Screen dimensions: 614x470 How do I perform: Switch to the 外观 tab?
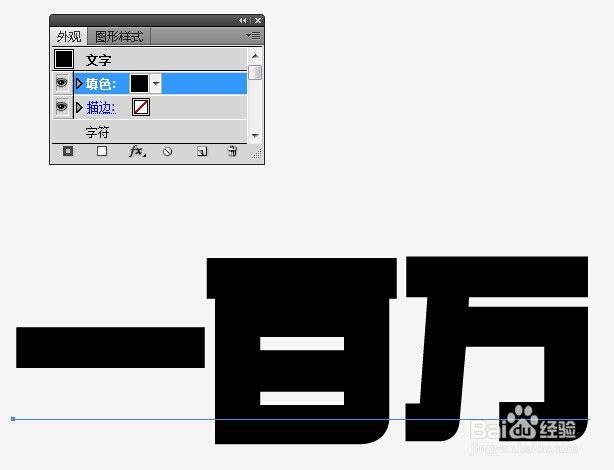pyautogui.click(x=69, y=37)
